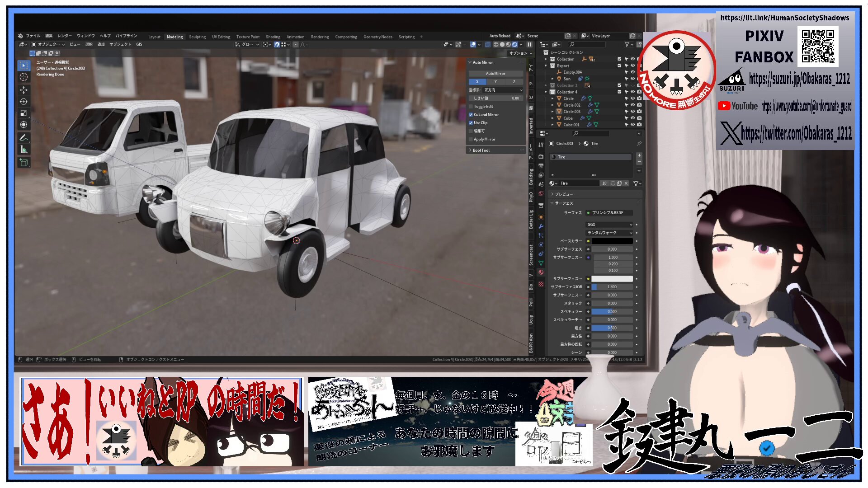Open the Tool properties tab icon

pos(541,145)
